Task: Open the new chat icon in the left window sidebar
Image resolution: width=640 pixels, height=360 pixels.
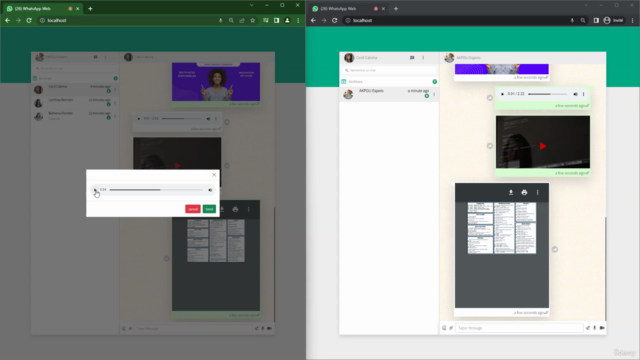Action: (96, 57)
